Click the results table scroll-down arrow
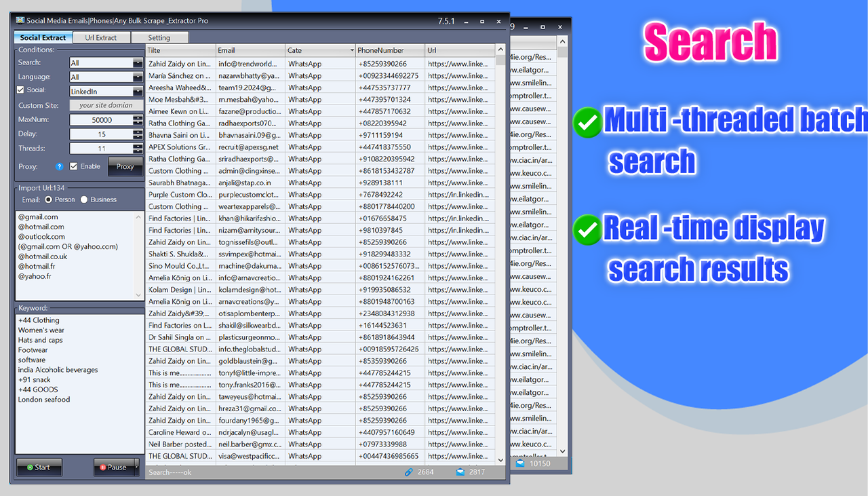The image size is (868, 496). (500, 459)
